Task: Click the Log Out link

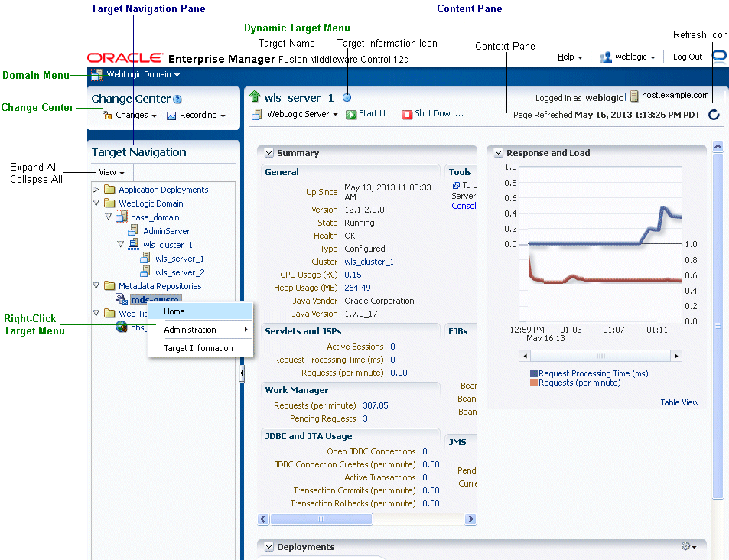Action: click(x=687, y=57)
